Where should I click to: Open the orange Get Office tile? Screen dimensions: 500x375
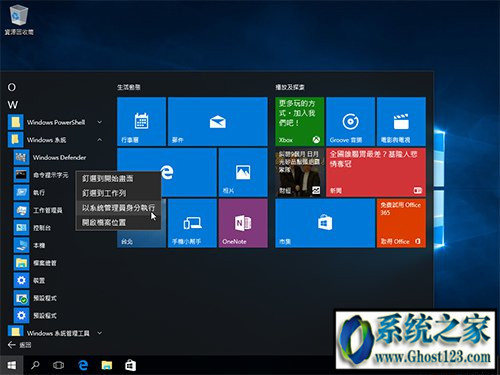[x=401, y=223]
